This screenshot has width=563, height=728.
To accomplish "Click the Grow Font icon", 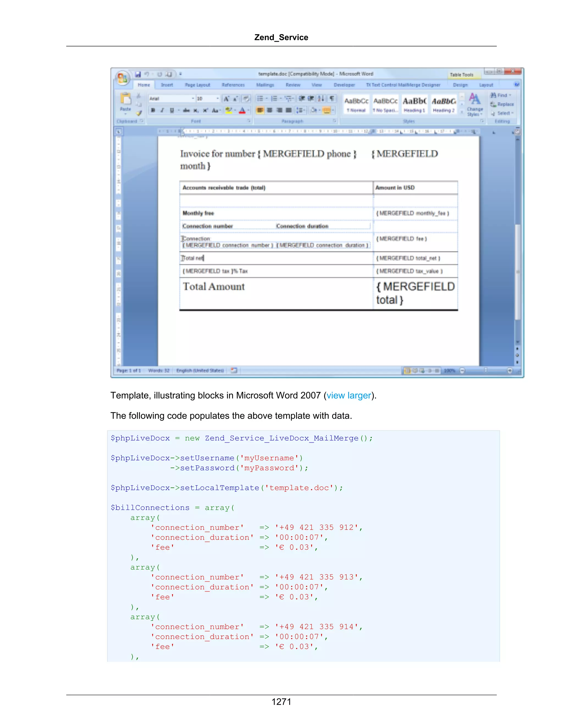I will (227, 99).
